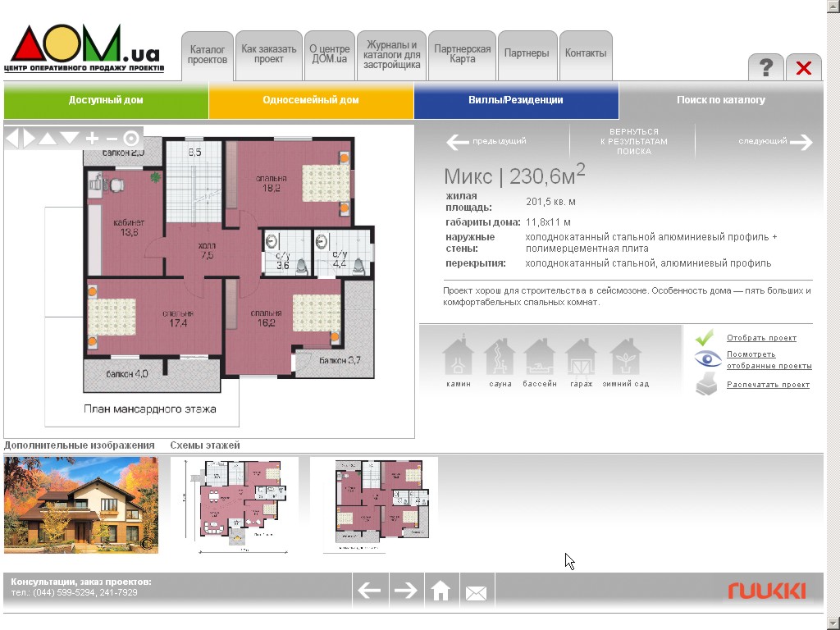Go to the previous project arrow
This screenshot has width=840, height=630.
[457, 141]
